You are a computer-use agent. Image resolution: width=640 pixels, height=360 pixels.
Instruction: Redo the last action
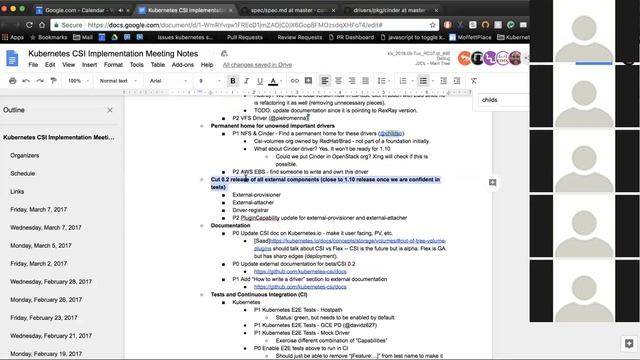tap(40, 81)
